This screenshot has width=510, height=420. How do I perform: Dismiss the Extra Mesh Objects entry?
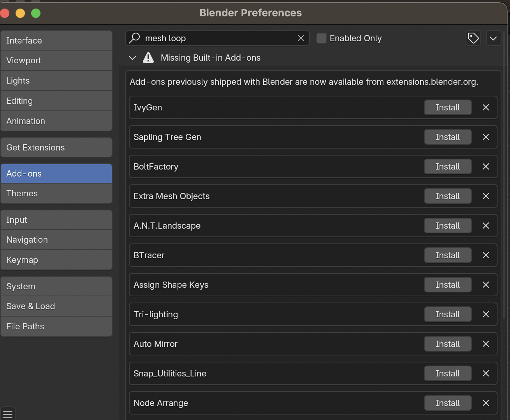click(485, 196)
